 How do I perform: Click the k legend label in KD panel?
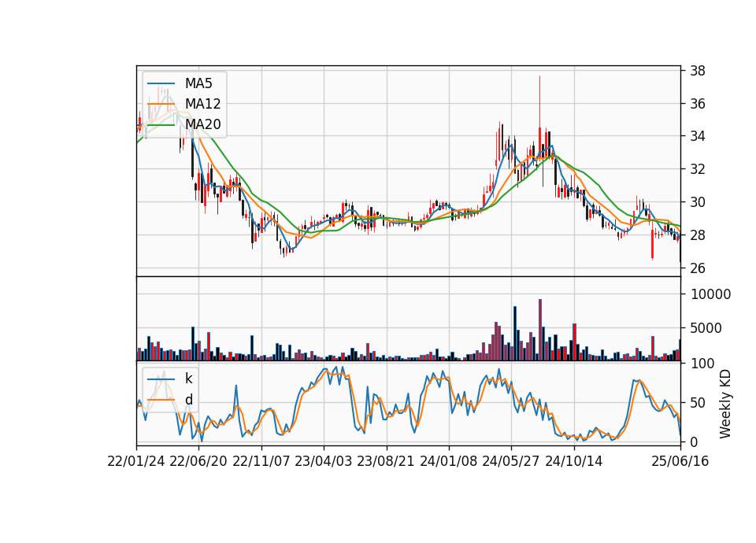pos(188,379)
